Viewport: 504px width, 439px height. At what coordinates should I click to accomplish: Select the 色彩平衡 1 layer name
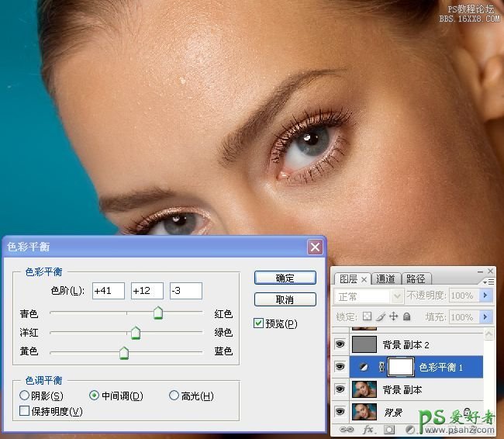[x=440, y=368]
